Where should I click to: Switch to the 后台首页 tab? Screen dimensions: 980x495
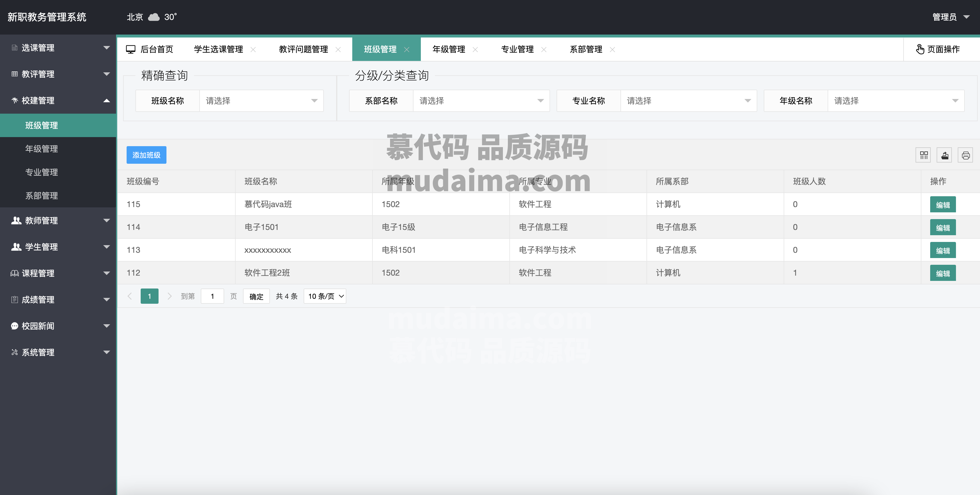coord(150,49)
